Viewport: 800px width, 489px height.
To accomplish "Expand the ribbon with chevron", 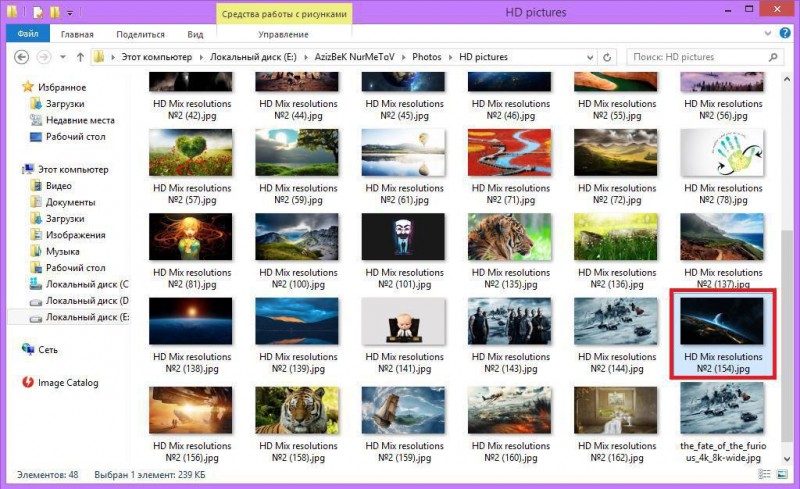I will (767, 34).
